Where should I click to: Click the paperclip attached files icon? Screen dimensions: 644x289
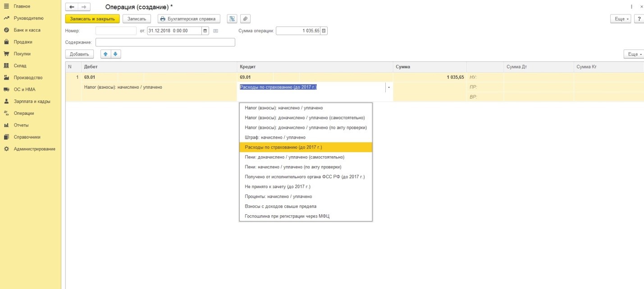[x=245, y=19]
